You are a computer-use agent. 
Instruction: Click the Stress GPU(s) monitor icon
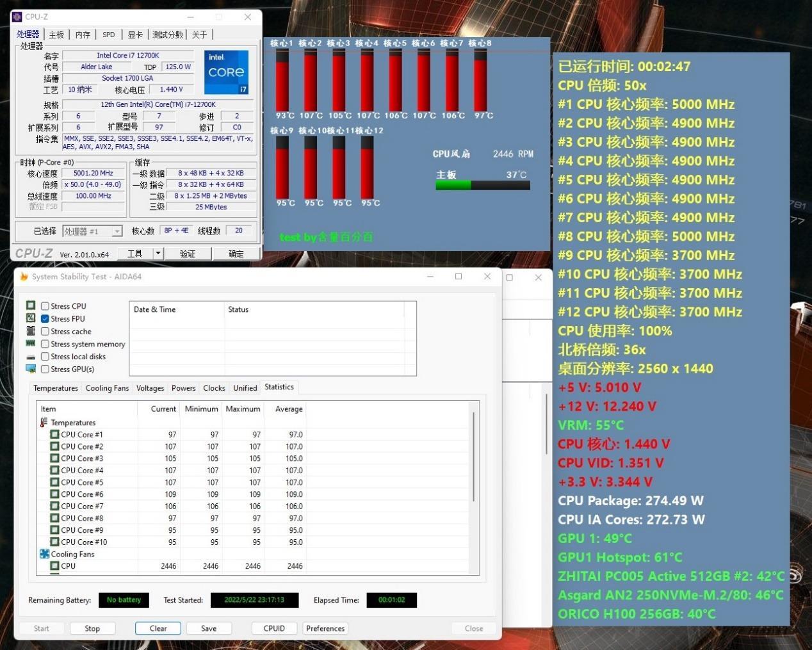(31, 369)
